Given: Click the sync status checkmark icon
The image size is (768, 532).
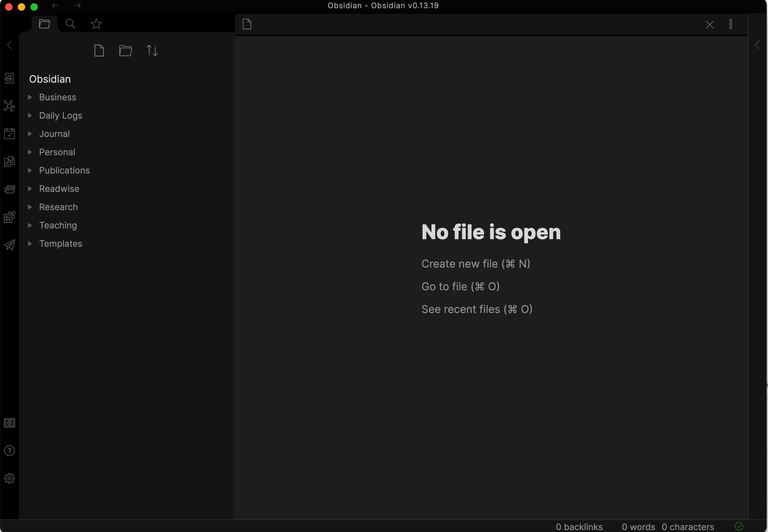Looking at the screenshot, I should coord(739,526).
